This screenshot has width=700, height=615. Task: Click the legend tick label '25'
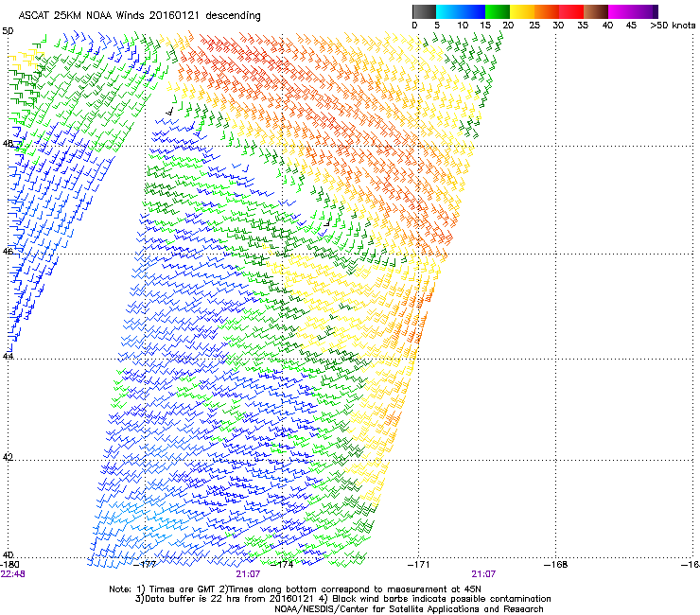pyautogui.click(x=534, y=26)
